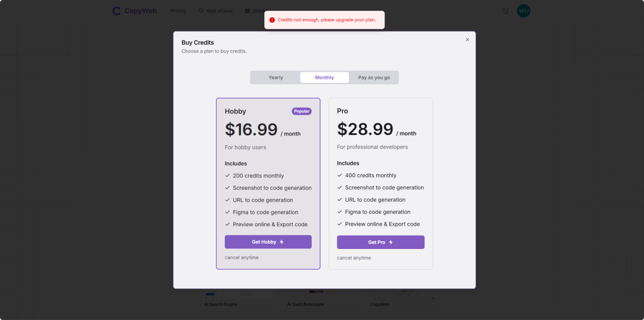Switch to Pay as you go
The image size is (644, 320).
coord(374,78)
